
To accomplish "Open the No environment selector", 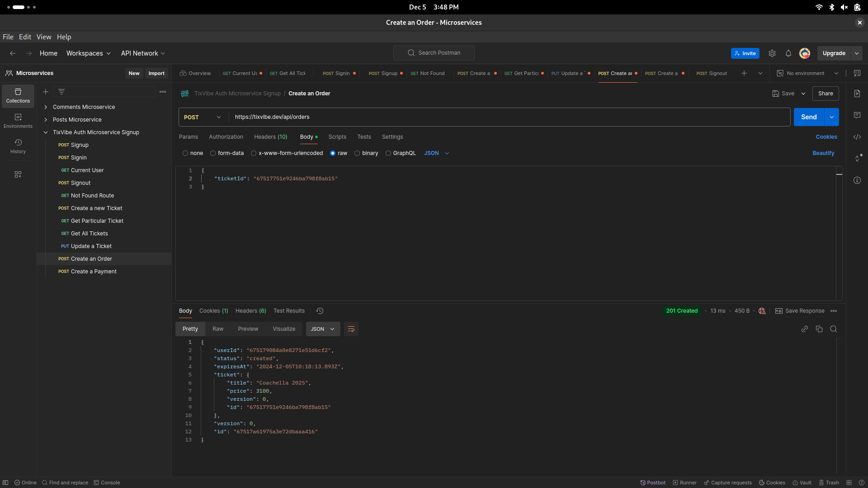I will [807, 73].
